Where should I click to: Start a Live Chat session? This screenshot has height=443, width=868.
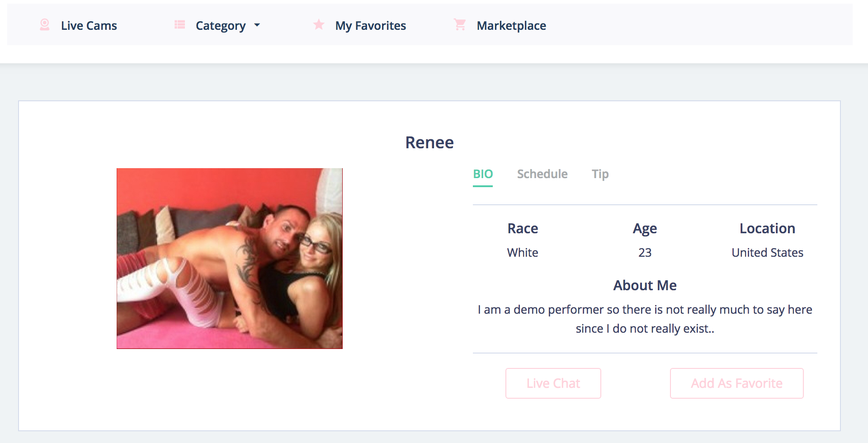[x=553, y=383]
